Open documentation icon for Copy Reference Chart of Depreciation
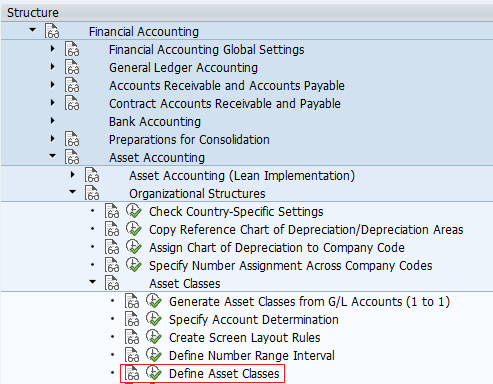This screenshot has height=384, width=493. [112, 229]
